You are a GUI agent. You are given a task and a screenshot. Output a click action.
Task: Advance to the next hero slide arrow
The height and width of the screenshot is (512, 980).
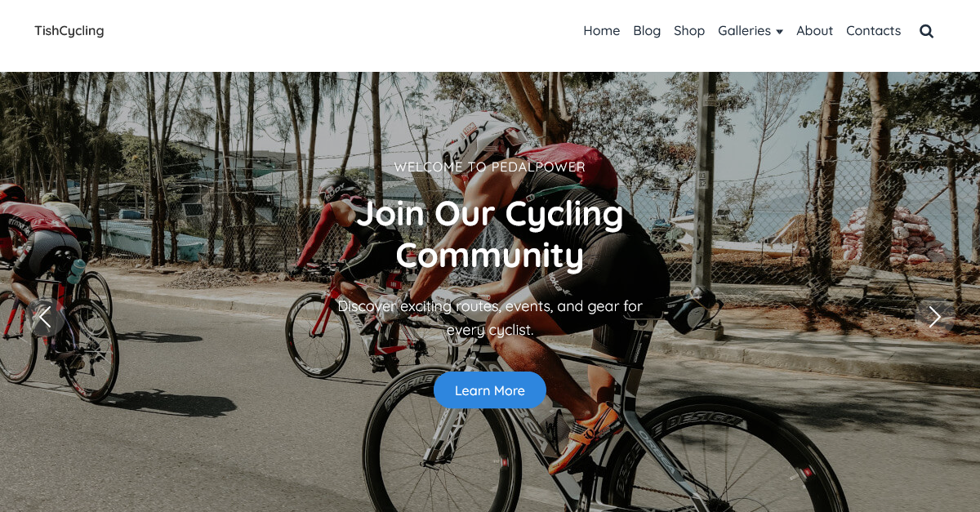(934, 318)
